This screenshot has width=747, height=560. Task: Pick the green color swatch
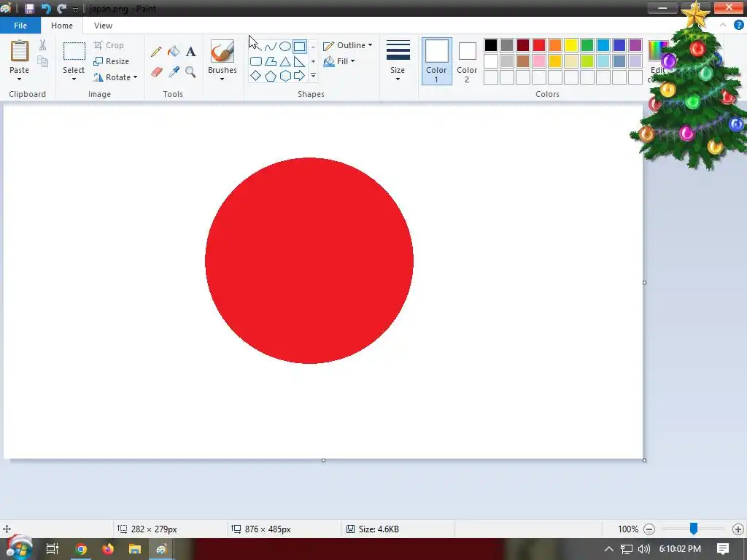(587, 45)
